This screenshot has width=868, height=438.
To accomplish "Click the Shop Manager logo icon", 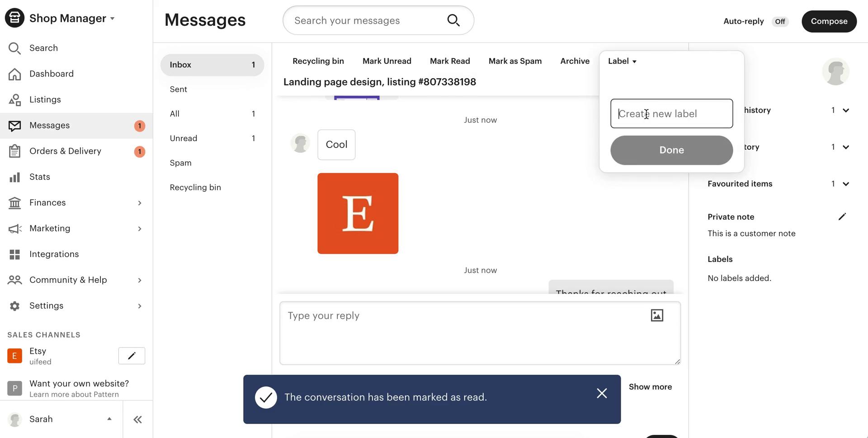I will click(14, 18).
